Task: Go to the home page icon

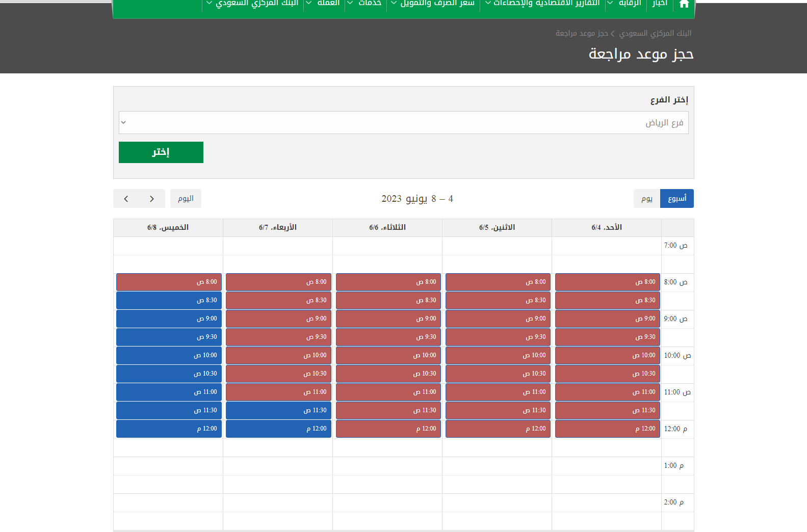Action: coord(684,4)
